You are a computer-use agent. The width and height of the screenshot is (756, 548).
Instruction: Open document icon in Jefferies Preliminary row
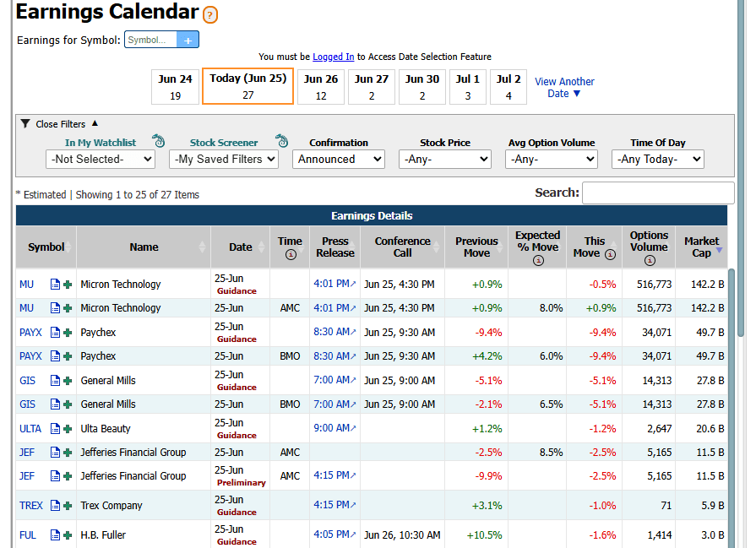pyautogui.click(x=56, y=476)
